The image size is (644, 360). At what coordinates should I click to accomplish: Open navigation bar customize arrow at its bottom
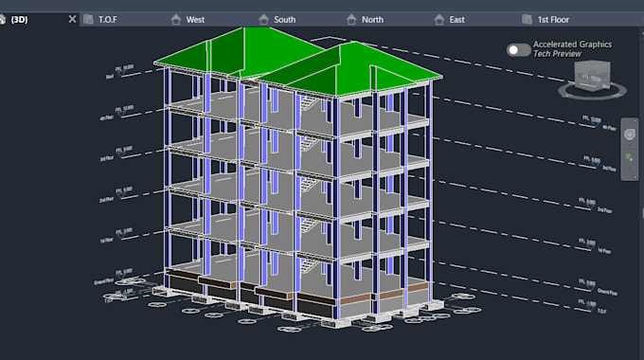tap(635, 177)
